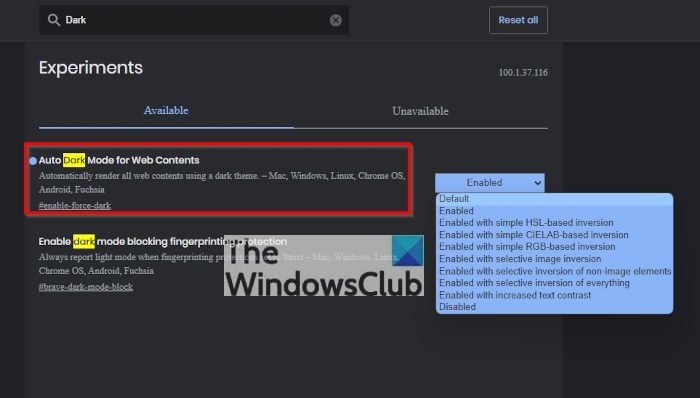Clear the Dark search text

[x=336, y=20]
